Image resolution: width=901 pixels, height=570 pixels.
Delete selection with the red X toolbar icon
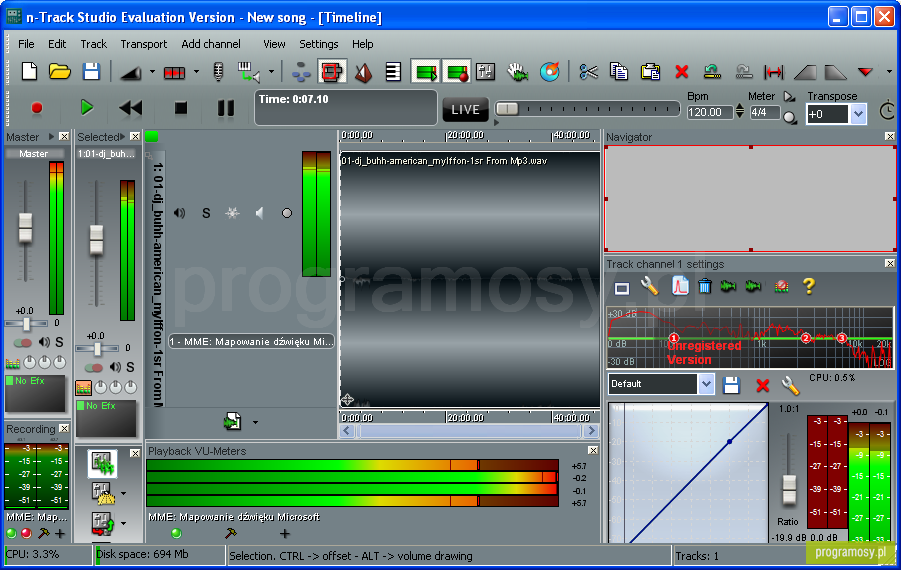(x=682, y=72)
